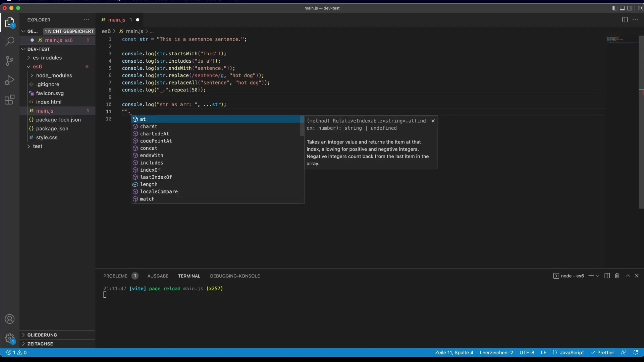Viewport: 644px width, 362px height.
Task: Open the Manage settings gear
Action: click(x=10, y=339)
